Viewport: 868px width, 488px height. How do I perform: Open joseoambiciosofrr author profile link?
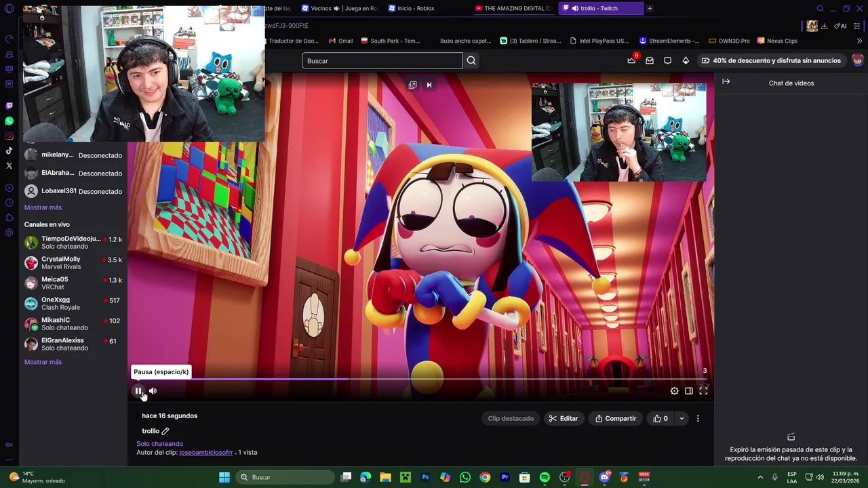(206, 452)
